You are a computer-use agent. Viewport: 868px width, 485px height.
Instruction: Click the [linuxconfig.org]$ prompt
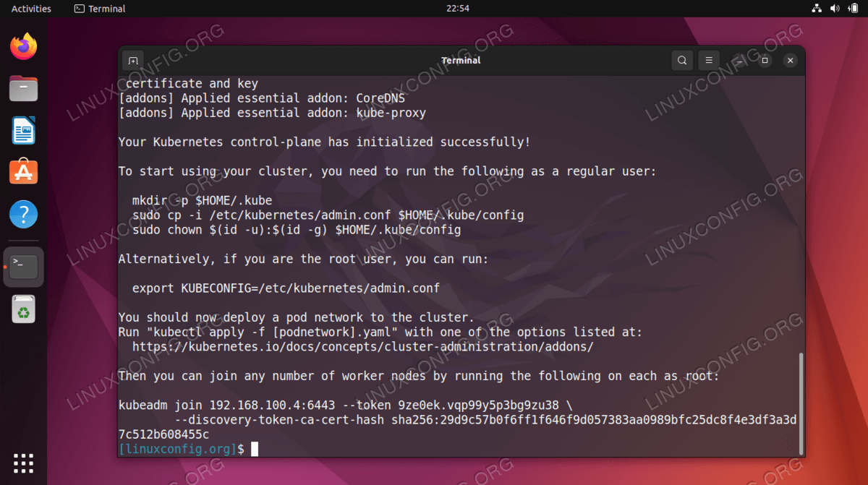(x=182, y=449)
